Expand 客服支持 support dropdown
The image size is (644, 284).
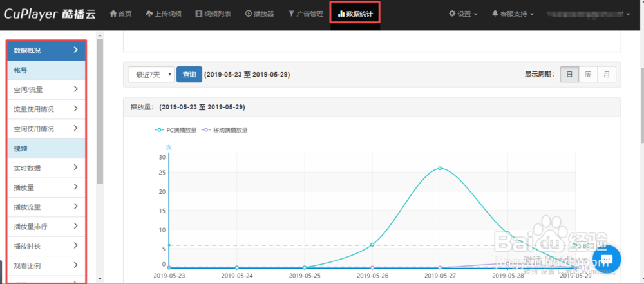[x=513, y=14]
